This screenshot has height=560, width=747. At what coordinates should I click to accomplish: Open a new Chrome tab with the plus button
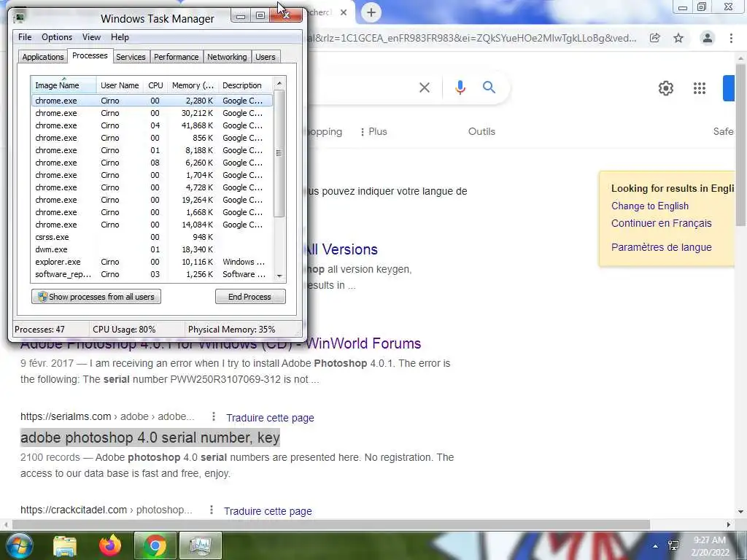point(371,12)
